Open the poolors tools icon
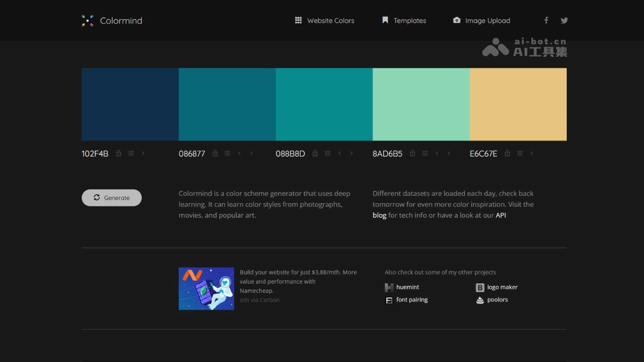This screenshot has height=362, width=644. [x=480, y=300]
